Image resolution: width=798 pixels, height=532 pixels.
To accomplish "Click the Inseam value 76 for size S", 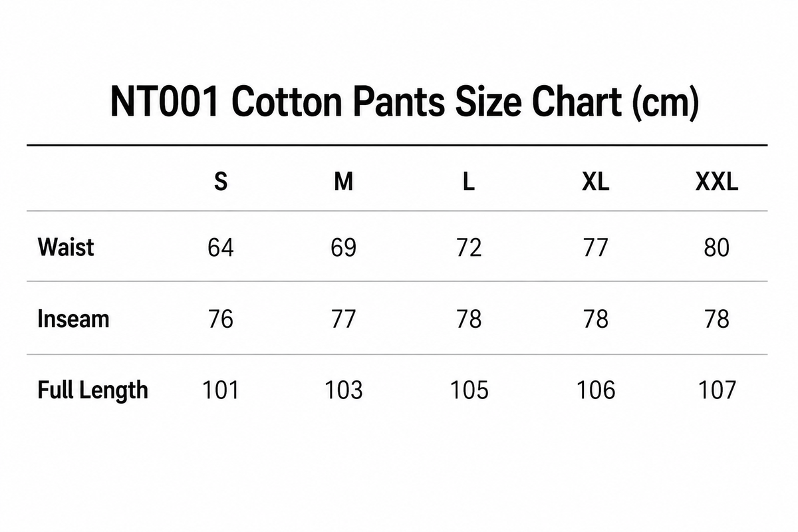I will click(x=221, y=319).
